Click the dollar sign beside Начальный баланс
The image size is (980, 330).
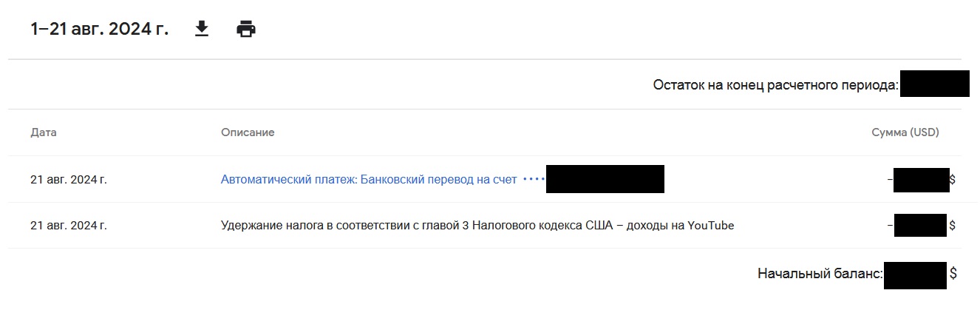click(x=953, y=274)
